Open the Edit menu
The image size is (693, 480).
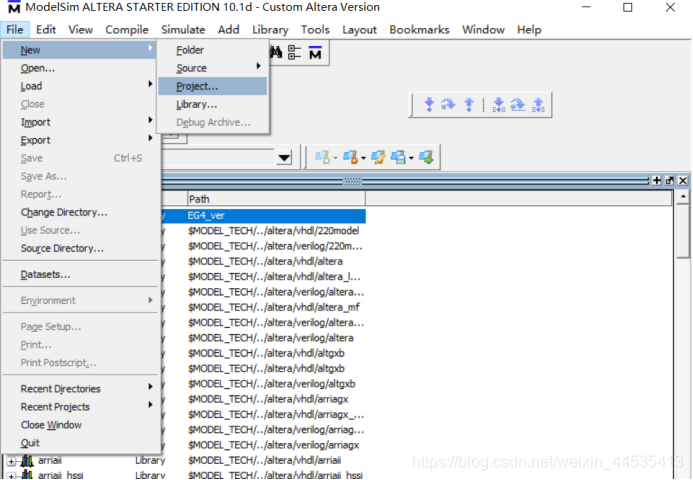tap(46, 30)
